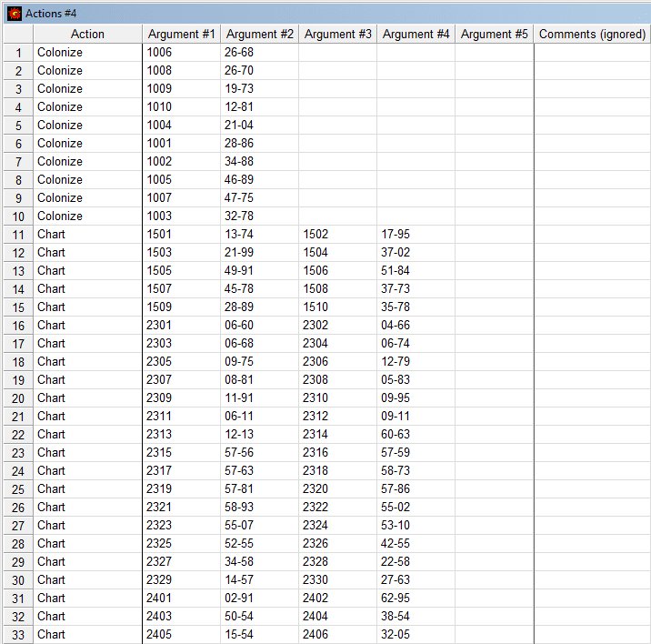
Task: Click the cell with value 26-68
Action: [259, 53]
